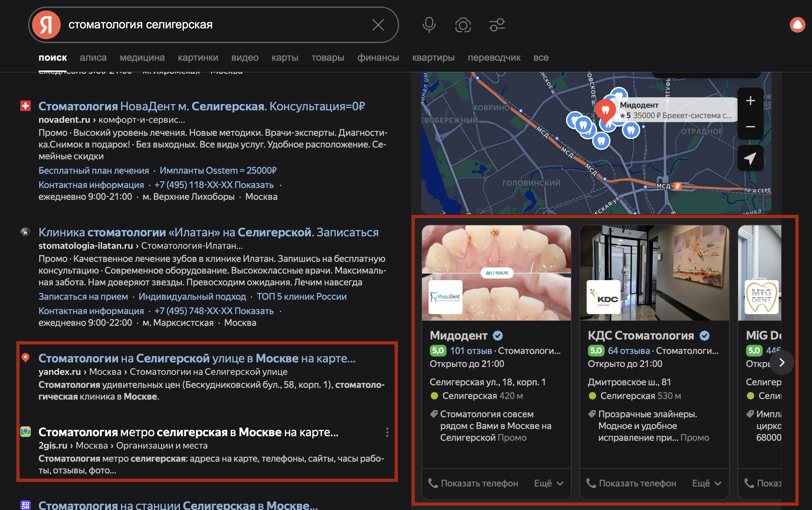Expand Ещё dropdown on КДС Стоматология card
The image size is (812, 510).
click(706, 483)
